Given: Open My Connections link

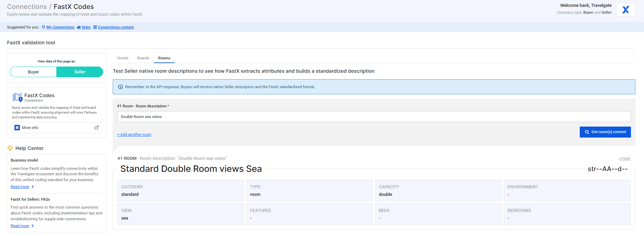Looking at the screenshot, I should [x=60, y=27].
